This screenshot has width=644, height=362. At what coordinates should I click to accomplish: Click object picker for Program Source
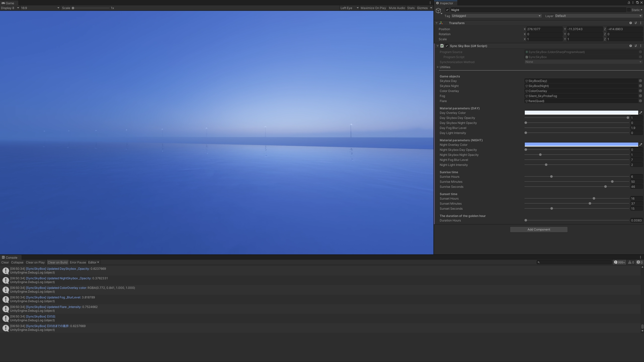tap(640, 52)
